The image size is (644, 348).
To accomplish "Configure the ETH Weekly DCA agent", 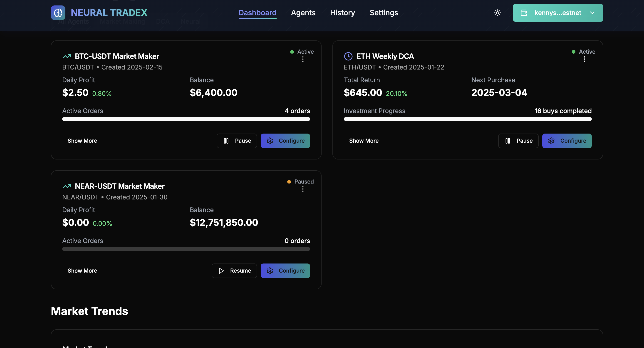I will (x=567, y=141).
